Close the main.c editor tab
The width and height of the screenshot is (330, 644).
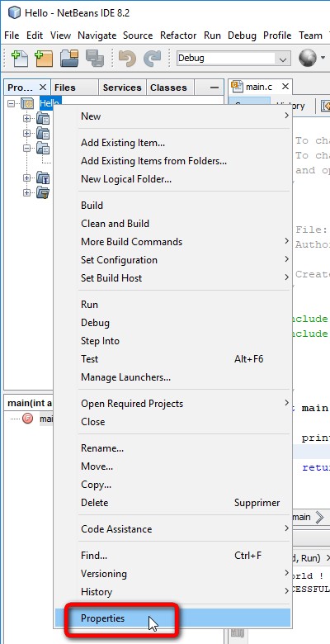(x=285, y=87)
